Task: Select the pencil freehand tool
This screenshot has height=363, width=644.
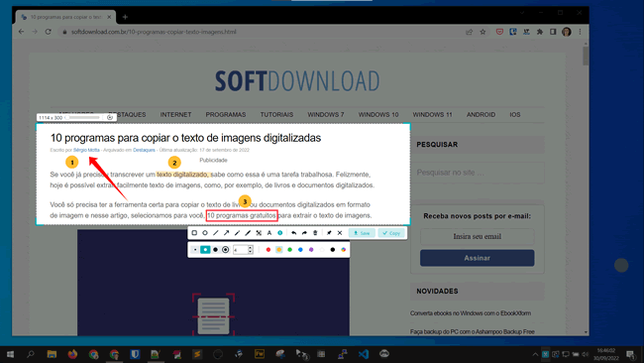Action: pos(237,233)
